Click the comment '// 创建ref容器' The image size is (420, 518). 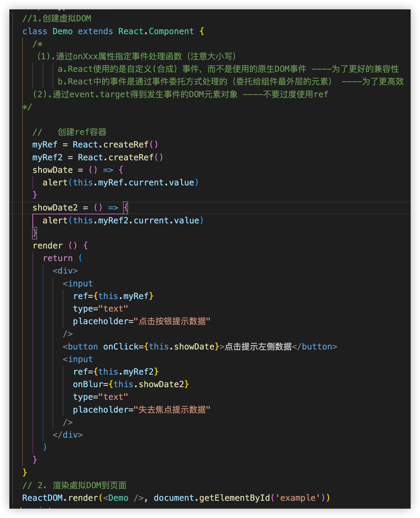tap(69, 132)
